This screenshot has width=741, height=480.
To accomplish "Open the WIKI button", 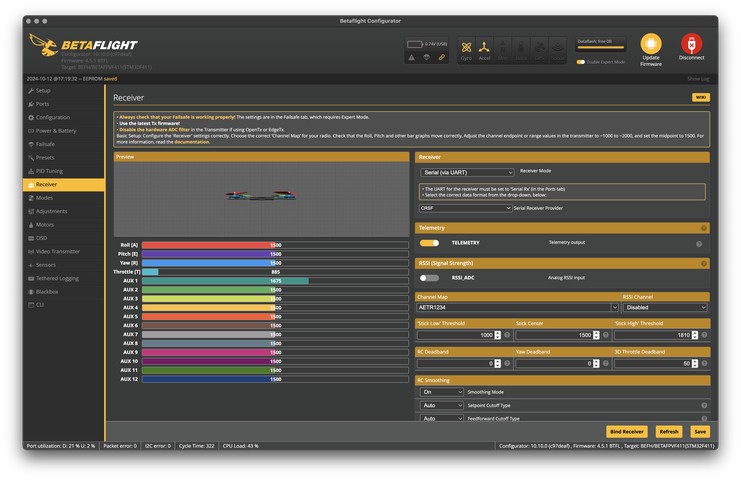I will (x=701, y=97).
